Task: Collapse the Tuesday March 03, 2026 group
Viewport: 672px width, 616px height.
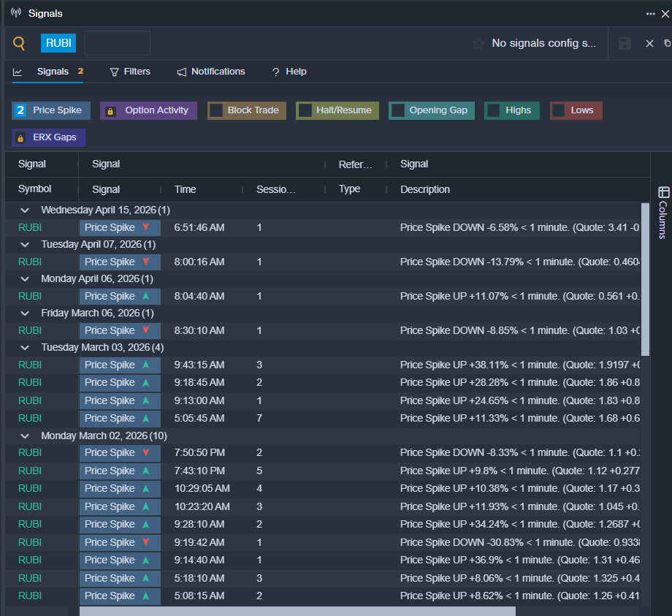Action: (x=25, y=348)
